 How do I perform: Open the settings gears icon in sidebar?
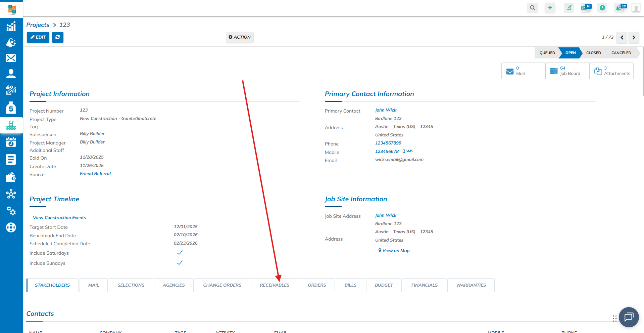pyautogui.click(x=11, y=211)
